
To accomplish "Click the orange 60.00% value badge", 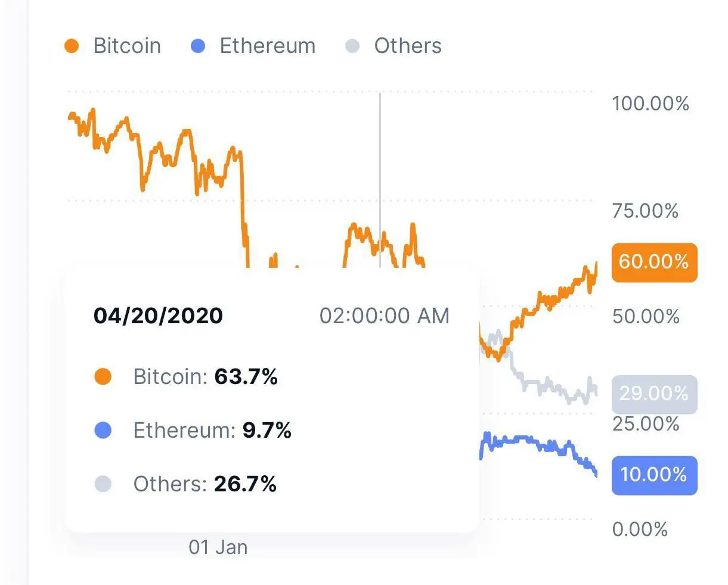I will pos(654,262).
